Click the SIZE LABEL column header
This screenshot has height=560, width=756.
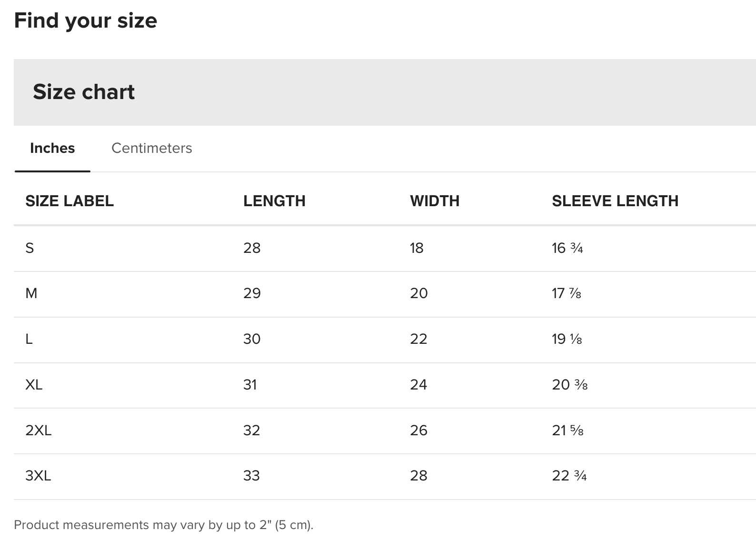click(x=70, y=201)
